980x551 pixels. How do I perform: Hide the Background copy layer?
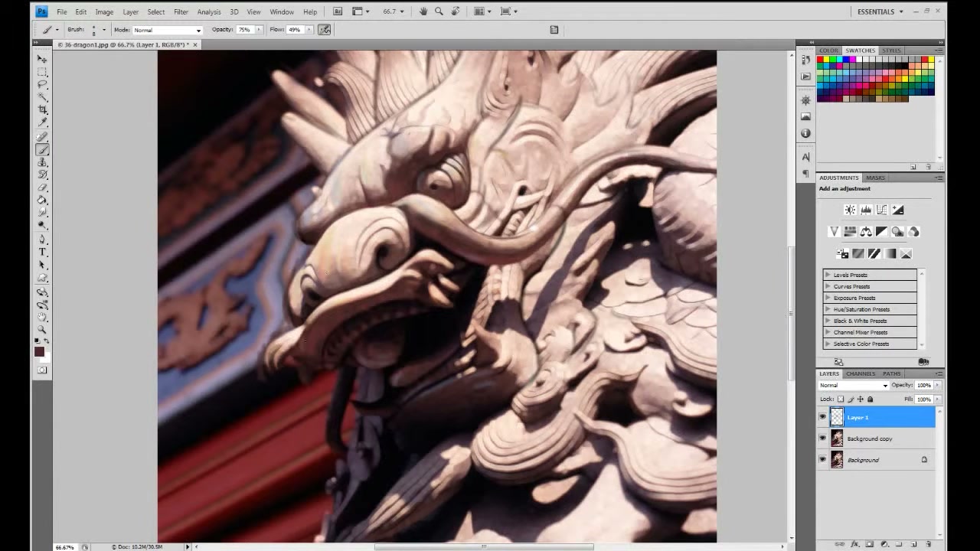822,439
